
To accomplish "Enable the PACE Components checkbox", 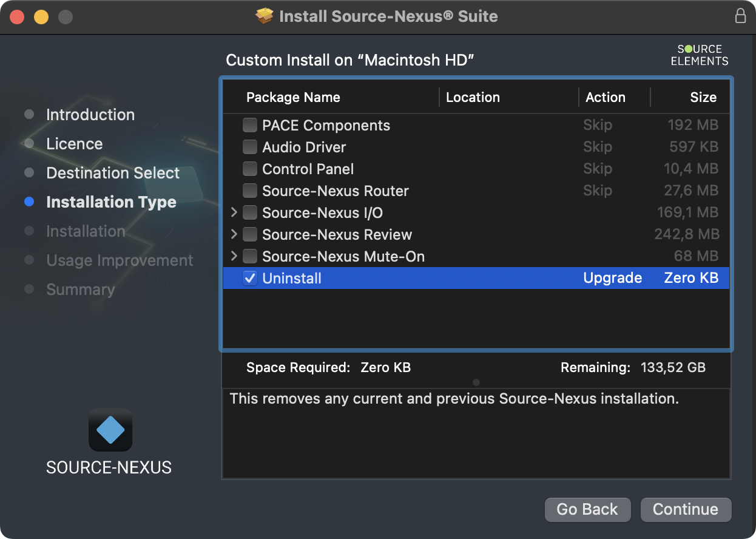I will pyautogui.click(x=250, y=126).
